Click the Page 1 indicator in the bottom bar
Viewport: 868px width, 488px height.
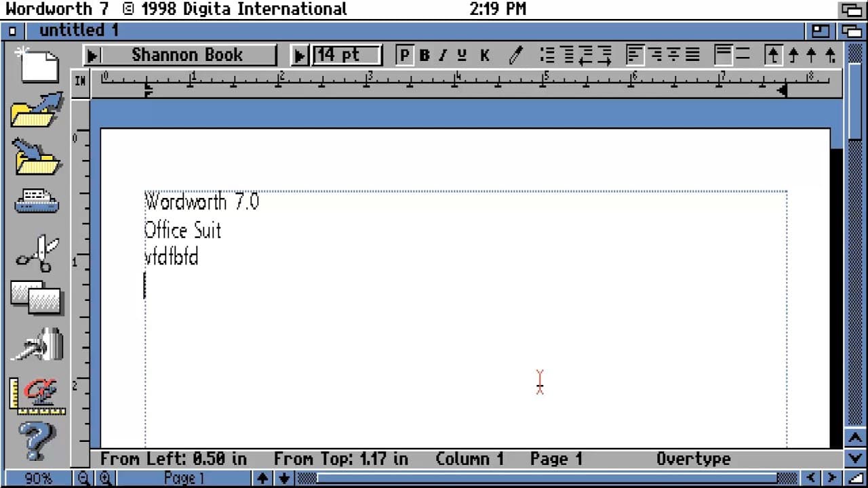pyautogui.click(x=184, y=479)
